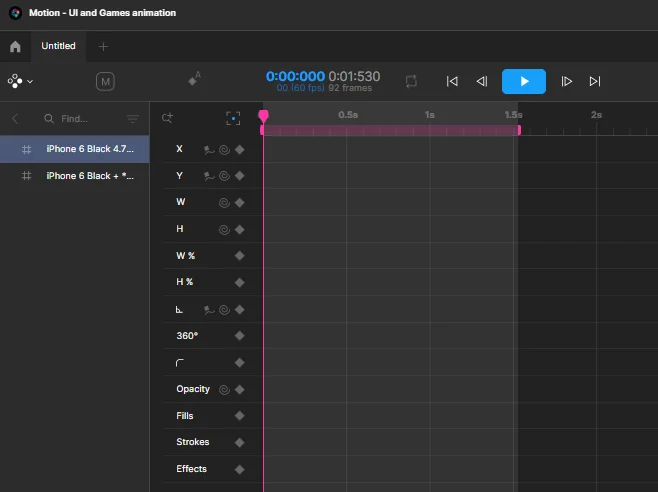The width and height of the screenshot is (658, 492).
Task: Click the 92 frames label
Action: click(x=350, y=88)
